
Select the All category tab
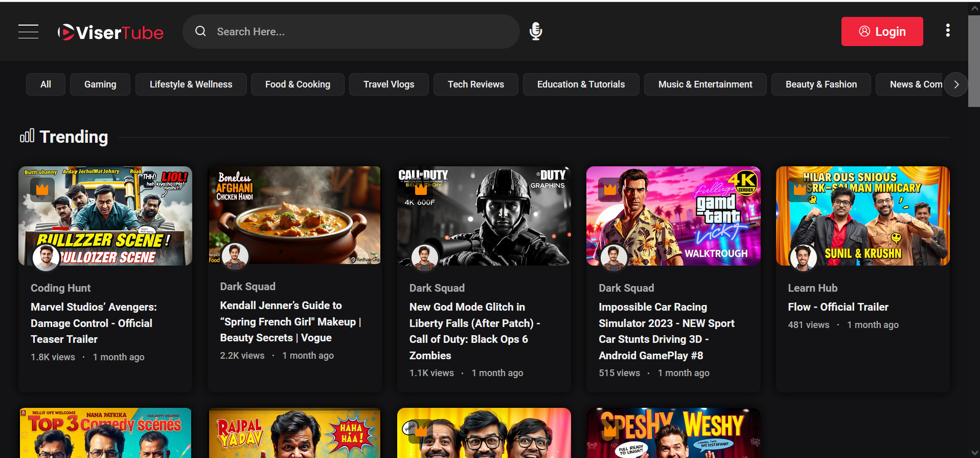[45, 84]
